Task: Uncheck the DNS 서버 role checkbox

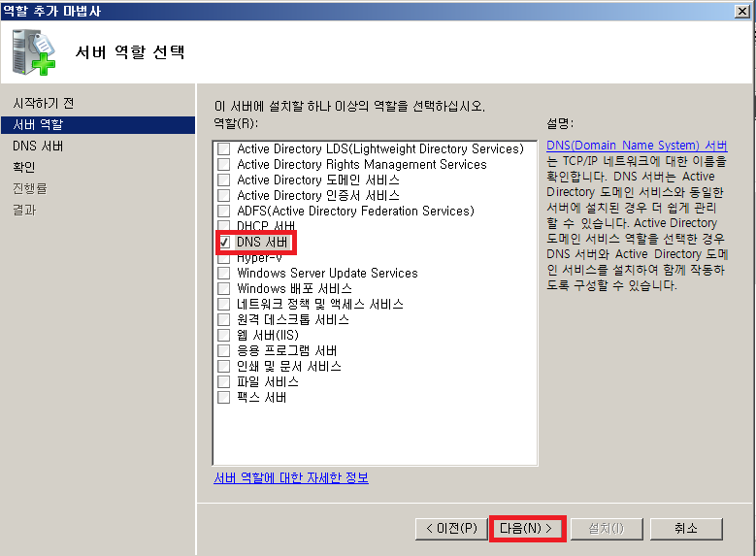Action: 224,242
